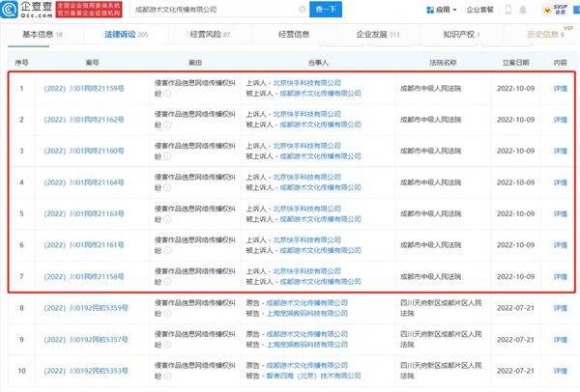
Task: Switch to the 法律诉讼 tab
Action: click(126, 35)
